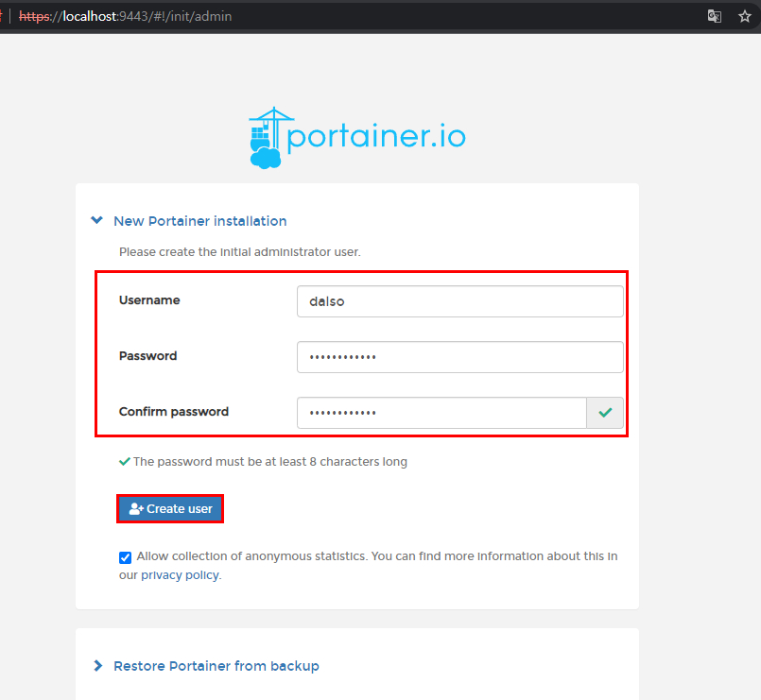The image size is (761, 700).
Task: Click the localhost:9443 URL in address bar
Action: click(x=125, y=16)
